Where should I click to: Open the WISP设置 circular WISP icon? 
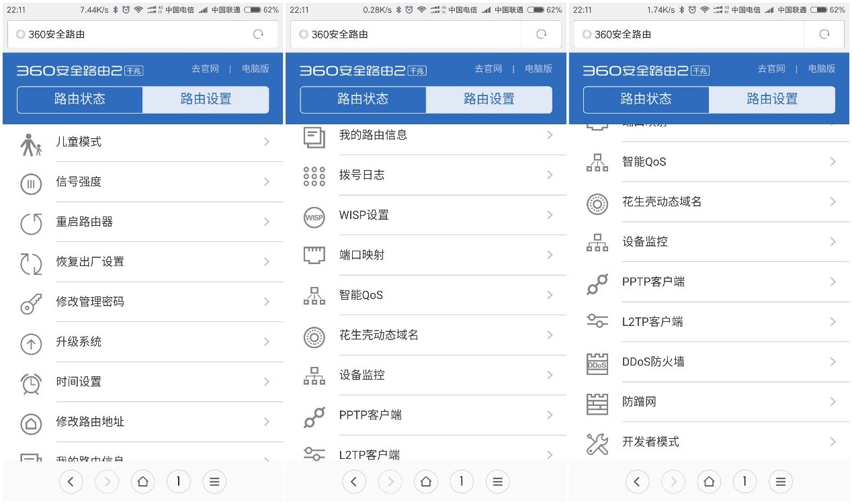coord(314,215)
